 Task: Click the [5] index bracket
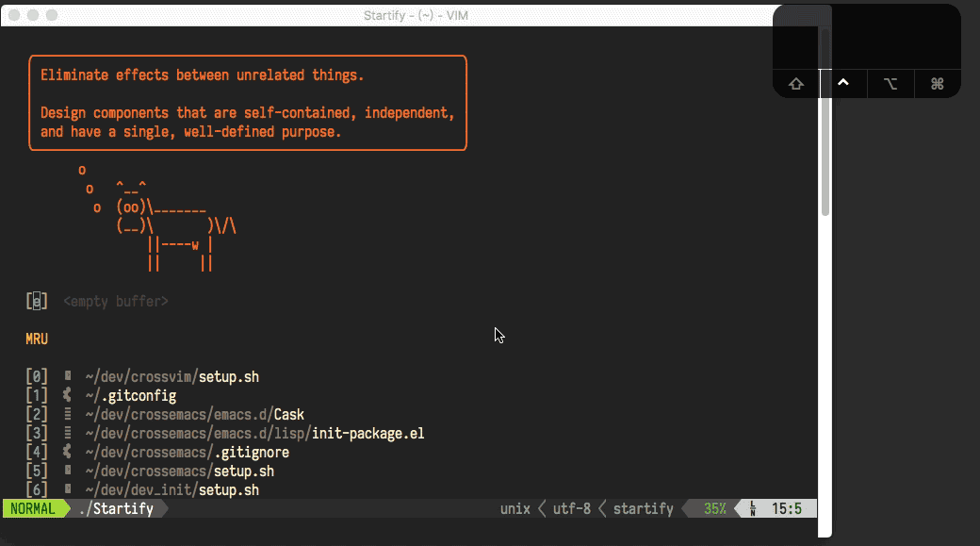(36, 471)
